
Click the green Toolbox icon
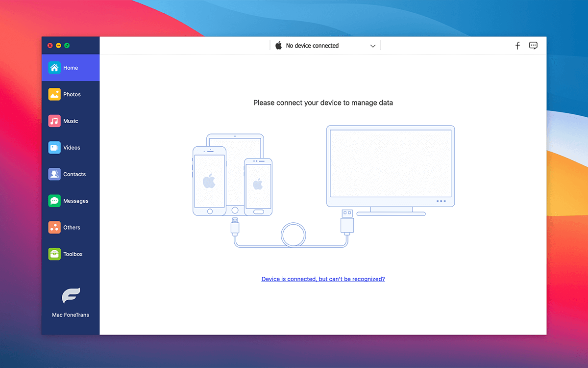54,254
